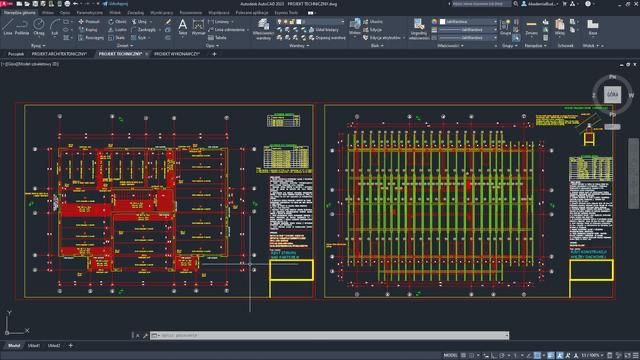Expand the Właściwości panel

click(450, 46)
